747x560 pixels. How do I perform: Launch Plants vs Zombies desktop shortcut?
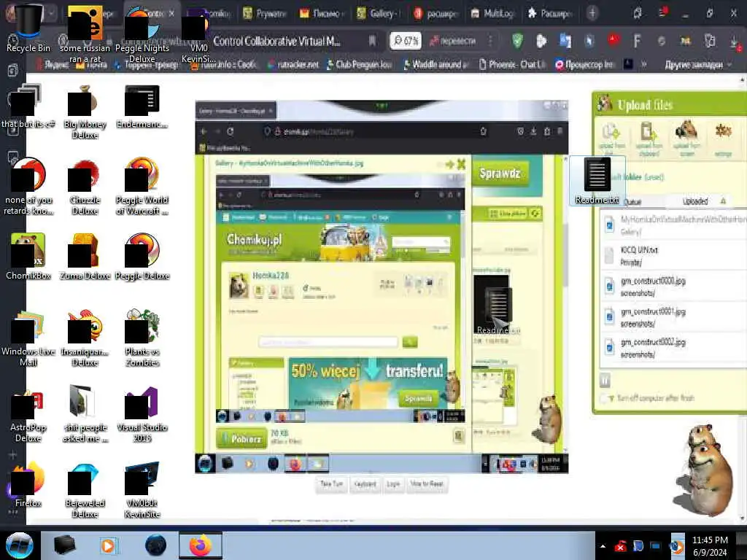(142, 338)
